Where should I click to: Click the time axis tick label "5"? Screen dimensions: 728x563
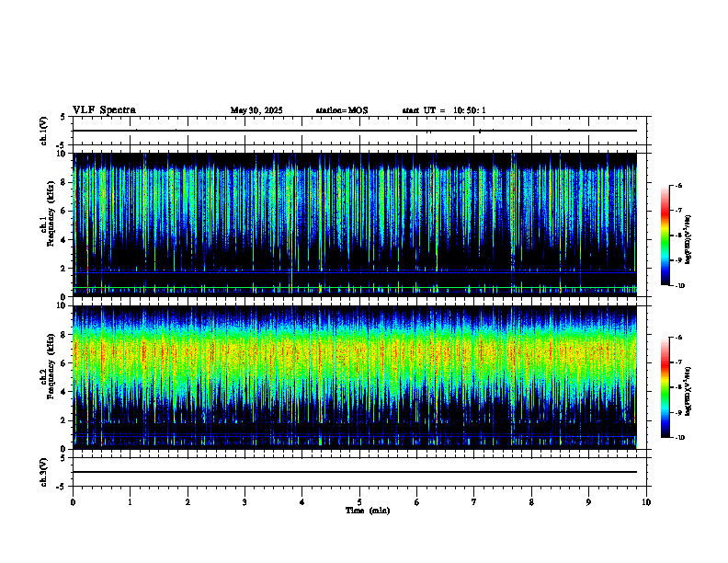[x=359, y=502]
